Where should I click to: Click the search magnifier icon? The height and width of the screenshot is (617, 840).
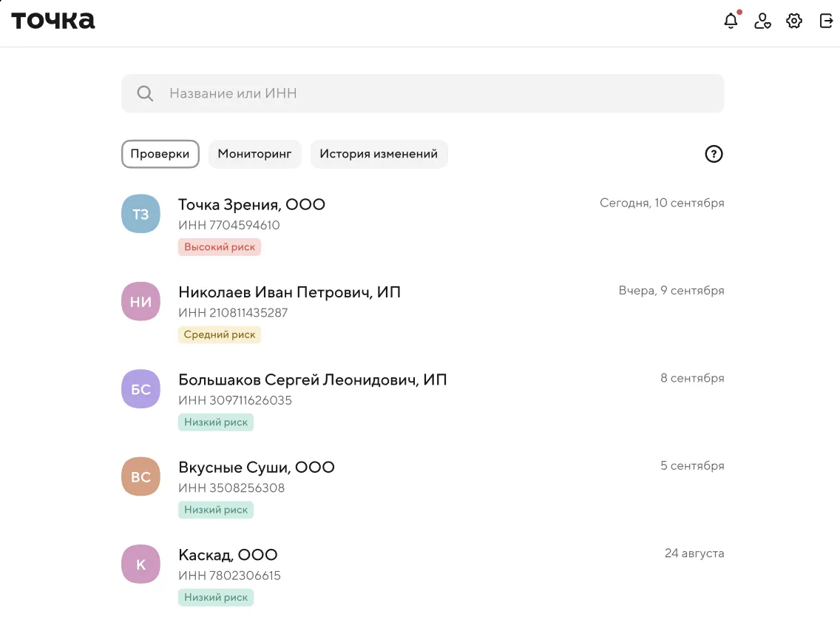(146, 94)
